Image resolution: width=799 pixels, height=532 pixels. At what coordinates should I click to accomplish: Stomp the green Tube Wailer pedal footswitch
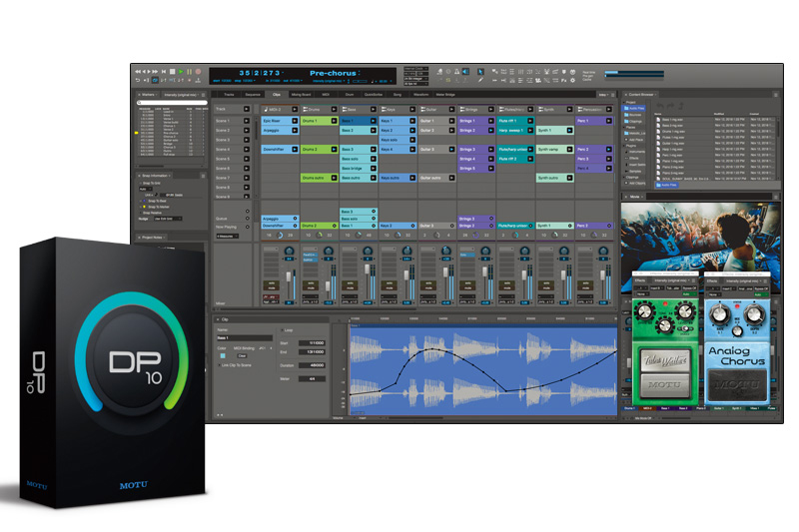tap(664, 384)
